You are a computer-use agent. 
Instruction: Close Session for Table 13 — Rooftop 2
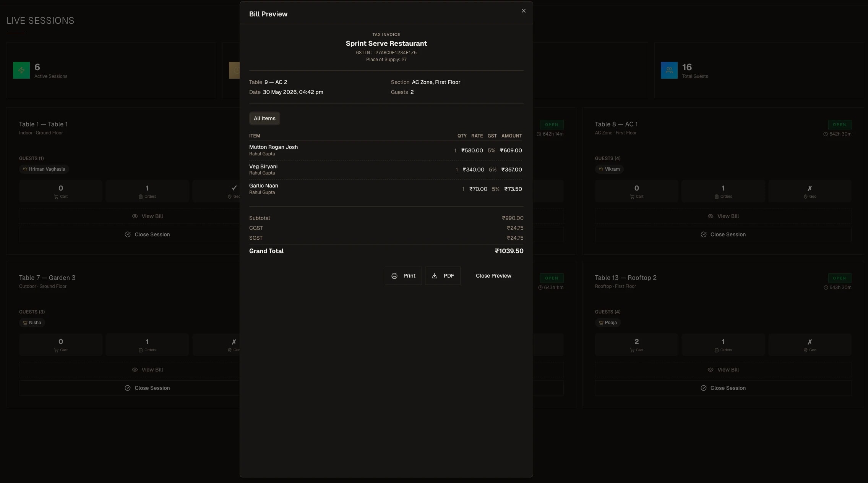pos(723,388)
